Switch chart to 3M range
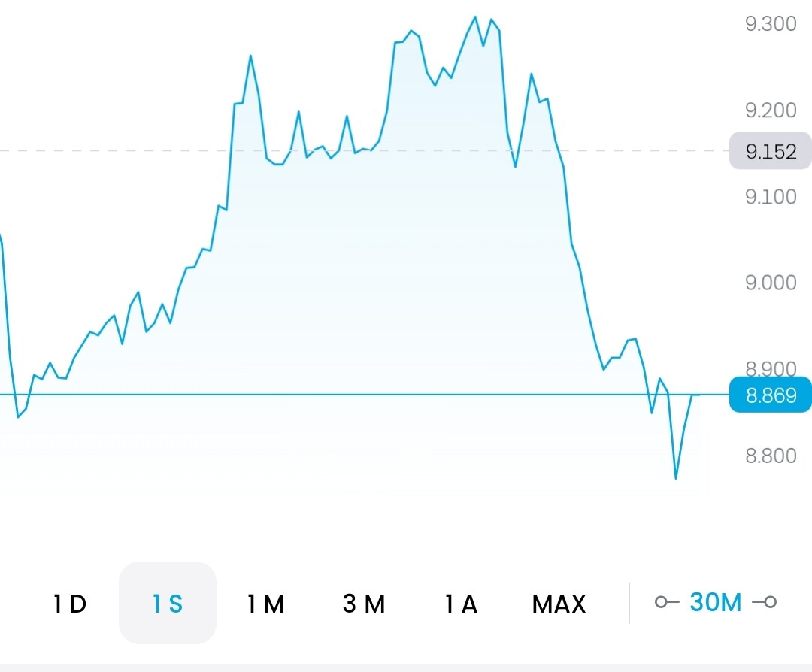The image size is (812, 672). [x=364, y=604]
